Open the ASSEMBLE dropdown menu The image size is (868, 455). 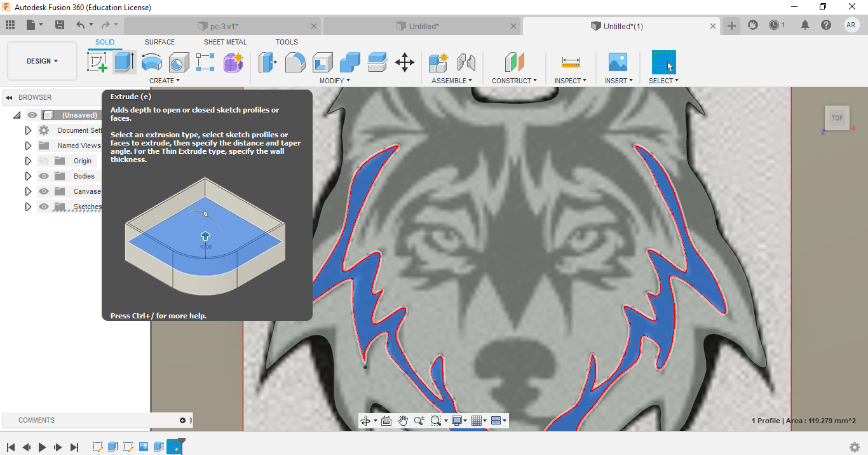point(452,81)
